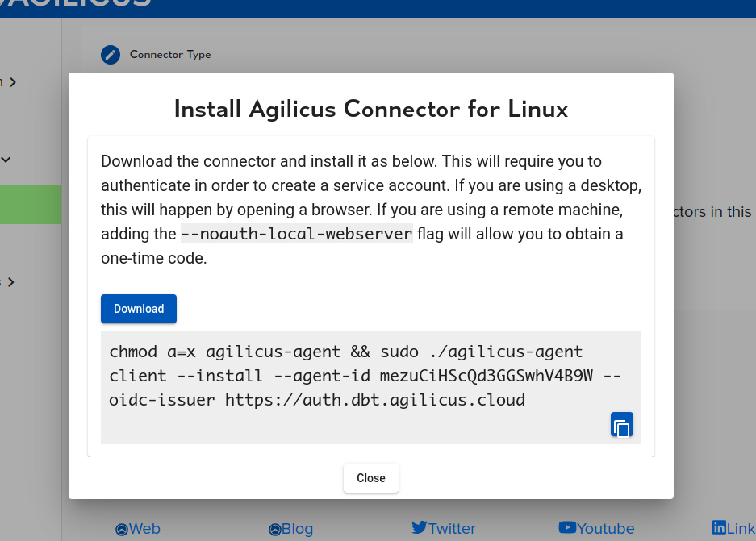Copy the install command with the clipboard icon

click(621, 425)
